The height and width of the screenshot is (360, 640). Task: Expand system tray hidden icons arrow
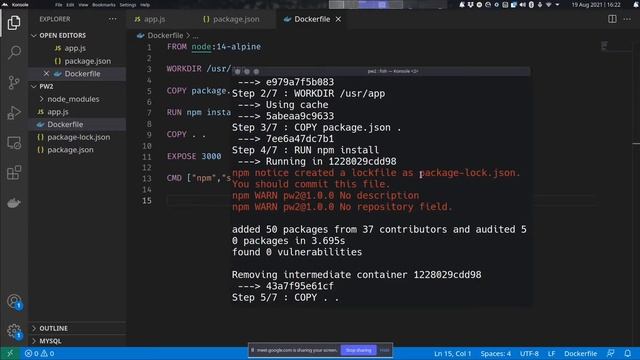coord(557,5)
